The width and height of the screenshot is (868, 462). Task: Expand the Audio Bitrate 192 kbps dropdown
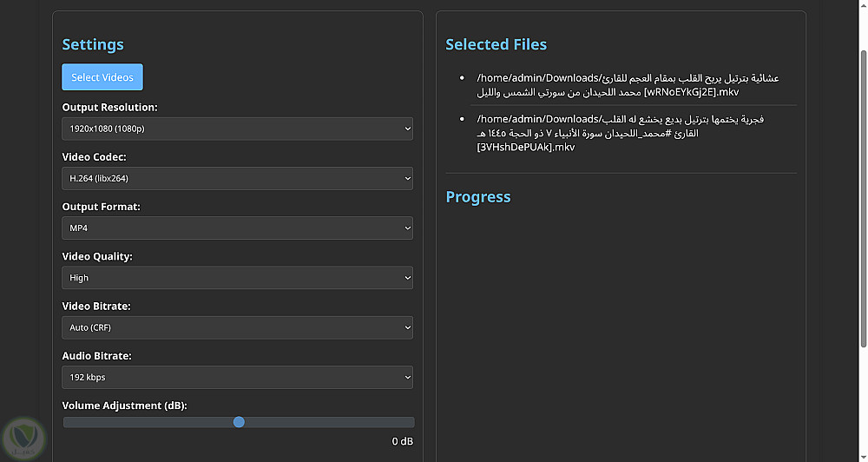click(x=237, y=377)
